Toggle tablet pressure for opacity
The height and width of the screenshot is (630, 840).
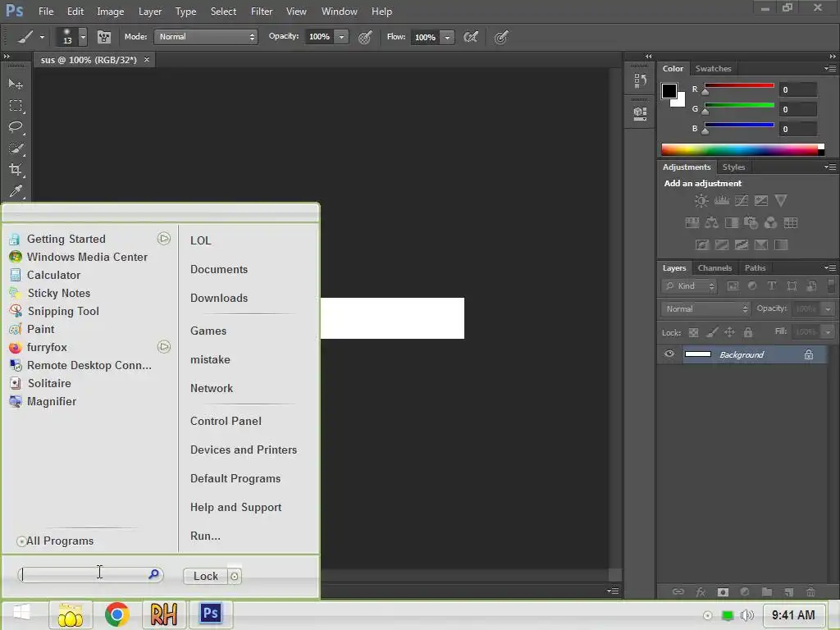point(365,37)
